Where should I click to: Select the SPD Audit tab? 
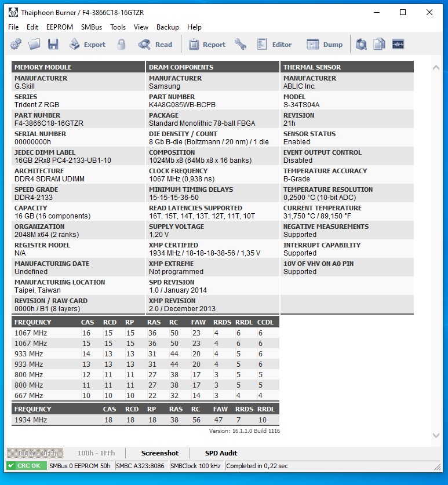221,453
